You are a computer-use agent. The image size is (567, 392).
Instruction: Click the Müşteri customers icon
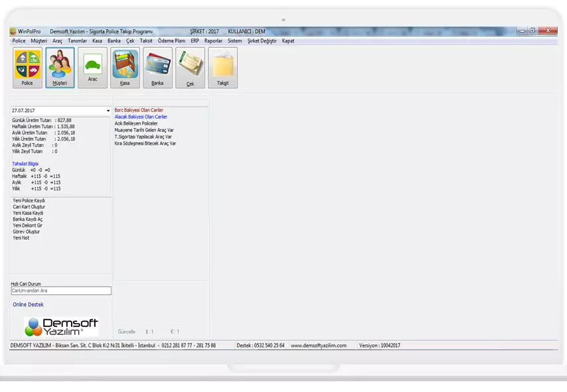point(60,68)
